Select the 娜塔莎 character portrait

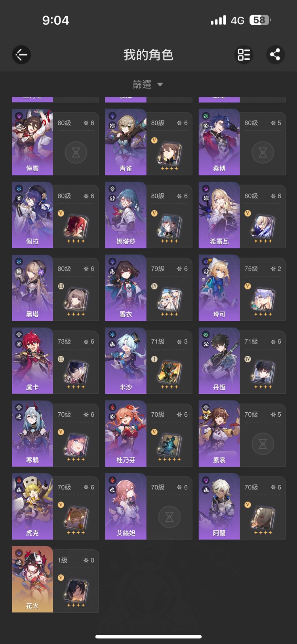point(126,215)
